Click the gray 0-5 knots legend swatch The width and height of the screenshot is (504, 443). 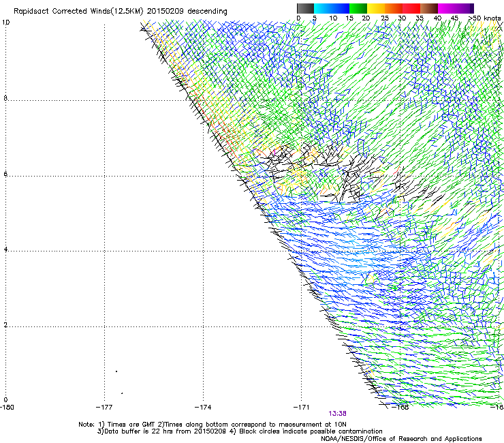point(305,8)
